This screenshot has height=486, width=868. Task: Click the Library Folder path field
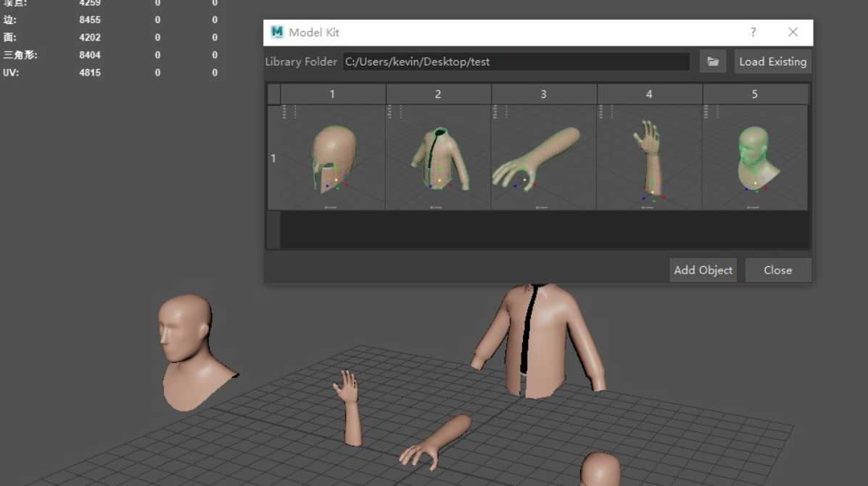516,62
